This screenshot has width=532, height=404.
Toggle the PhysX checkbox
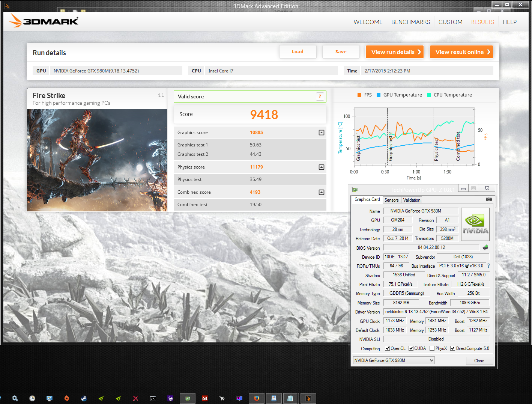[432, 348]
